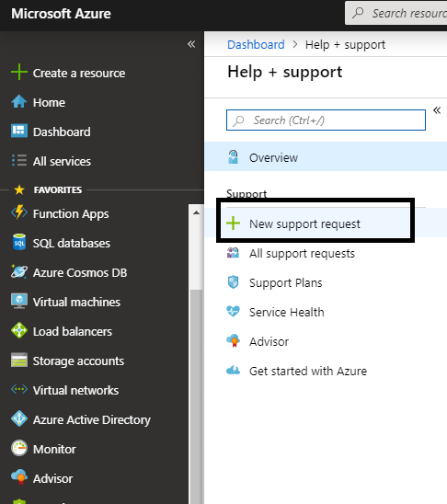Viewport: 447px width, 504px height.
Task: Click the Overview person icon
Action: [x=233, y=157]
